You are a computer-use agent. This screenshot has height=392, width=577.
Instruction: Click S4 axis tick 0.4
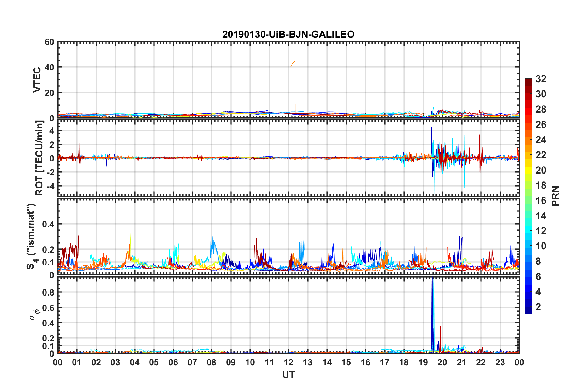48,224
